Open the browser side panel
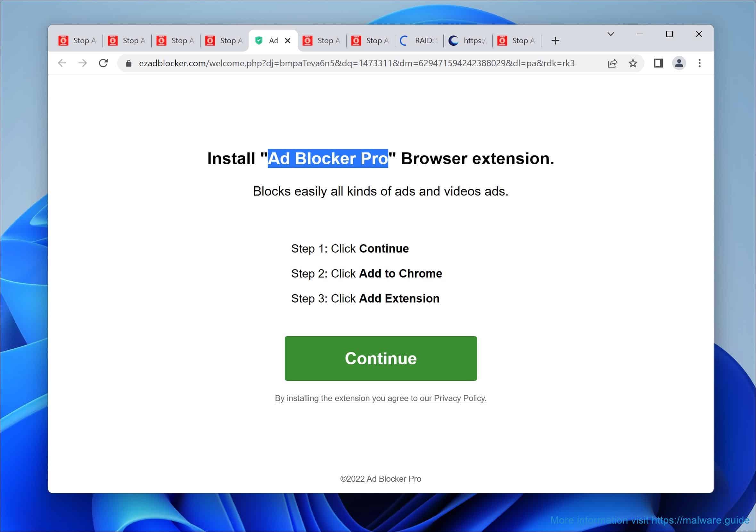 pyautogui.click(x=658, y=63)
